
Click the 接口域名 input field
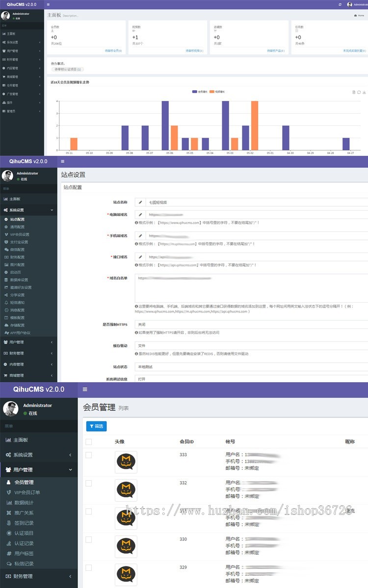(257, 257)
